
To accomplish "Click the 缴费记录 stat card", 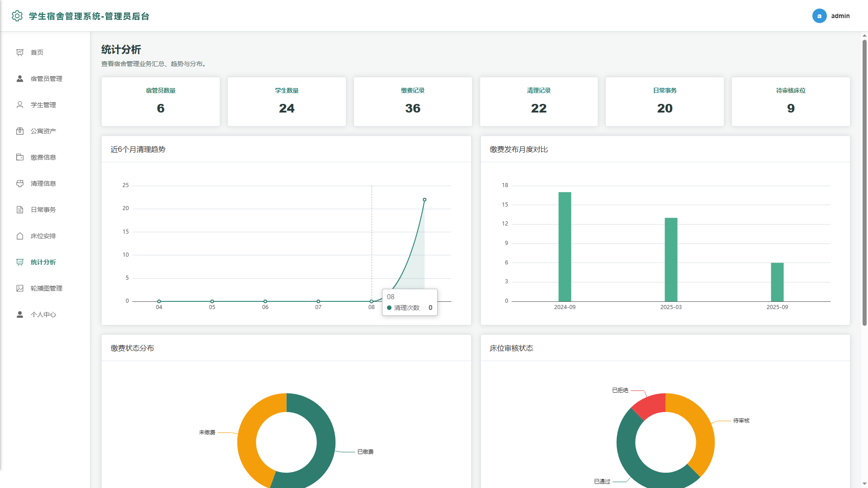I will click(413, 102).
